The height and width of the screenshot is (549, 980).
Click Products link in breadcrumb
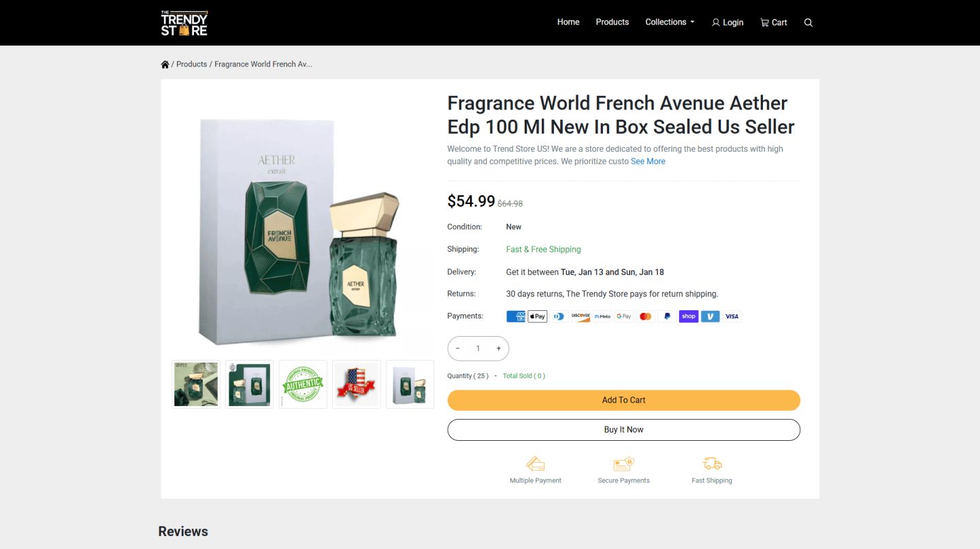(x=191, y=65)
